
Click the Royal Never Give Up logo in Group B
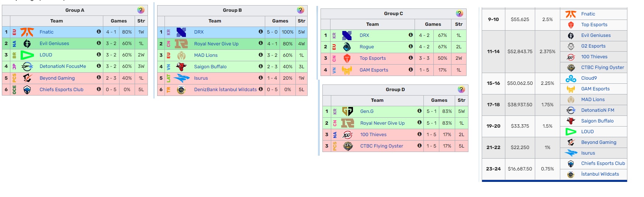click(181, 44)
